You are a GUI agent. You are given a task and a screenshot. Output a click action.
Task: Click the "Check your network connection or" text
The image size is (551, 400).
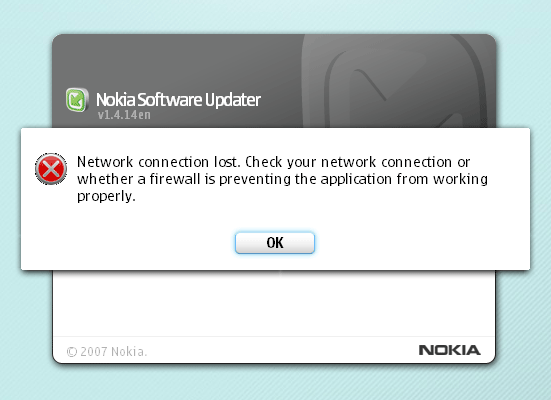coord(357,162)
